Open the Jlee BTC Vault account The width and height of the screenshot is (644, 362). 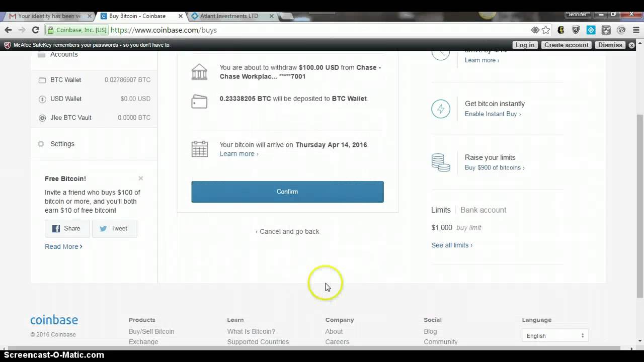[x=94, y=118]
